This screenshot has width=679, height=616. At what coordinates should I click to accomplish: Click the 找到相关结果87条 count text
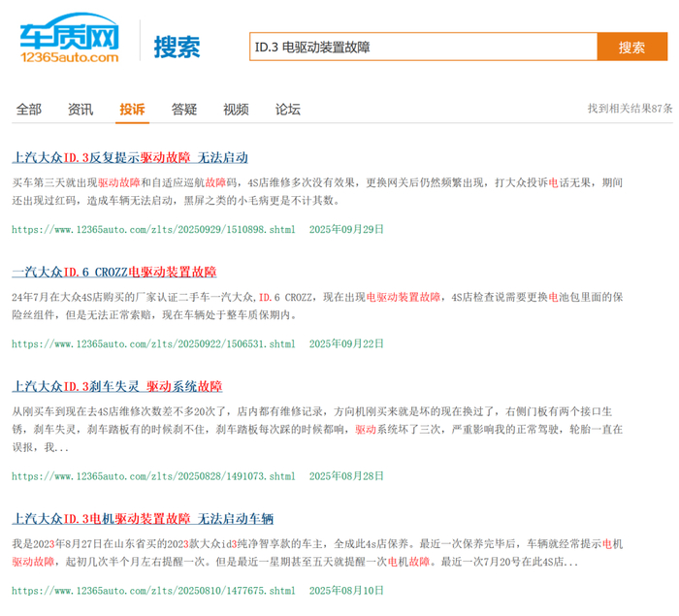(630, 109)
